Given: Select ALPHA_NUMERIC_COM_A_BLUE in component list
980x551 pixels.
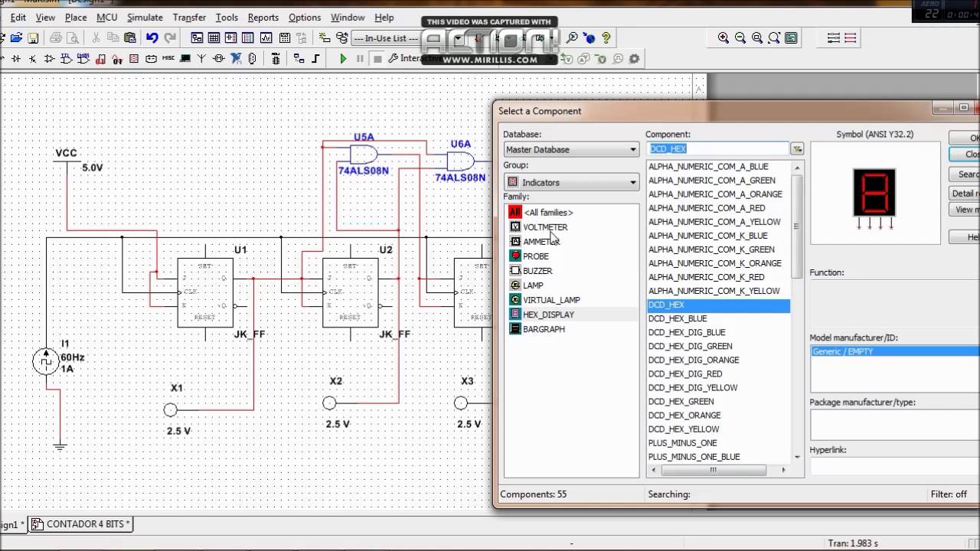Looking at the screenshot, I should point(708,166).
